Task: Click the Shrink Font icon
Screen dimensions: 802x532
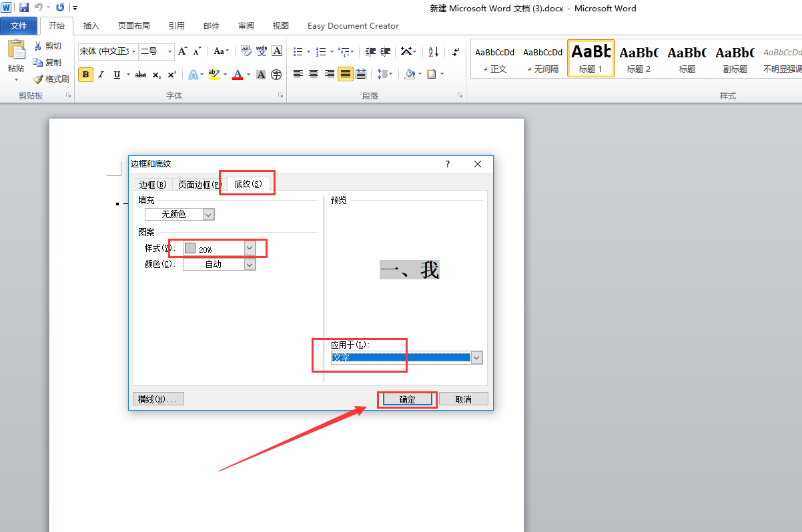Action: (197, 51)
